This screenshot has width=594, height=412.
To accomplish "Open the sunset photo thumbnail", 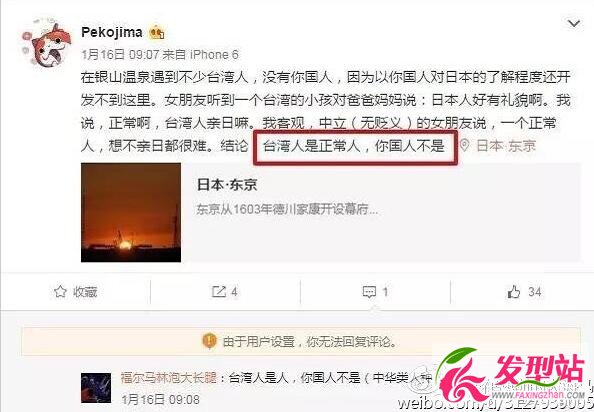I will tap(131, 212).
